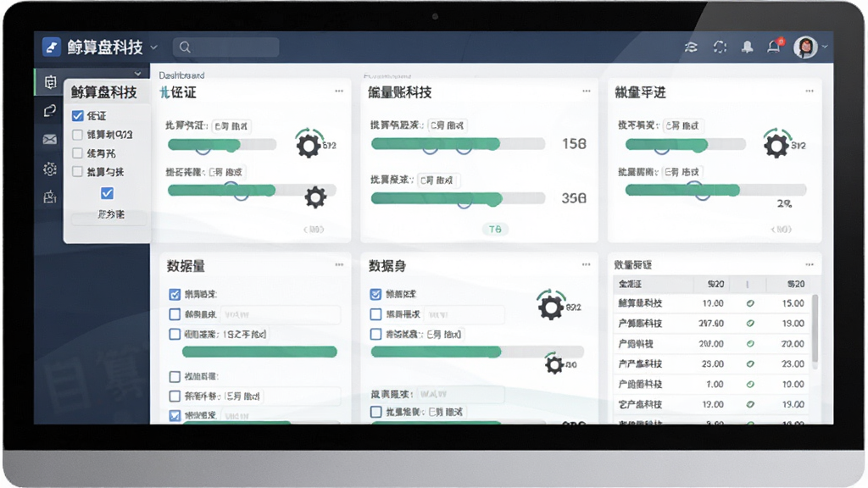Open the stacked-lines filter icon in the top bar
The image size is (868, 488).
(x=691, y=47)
